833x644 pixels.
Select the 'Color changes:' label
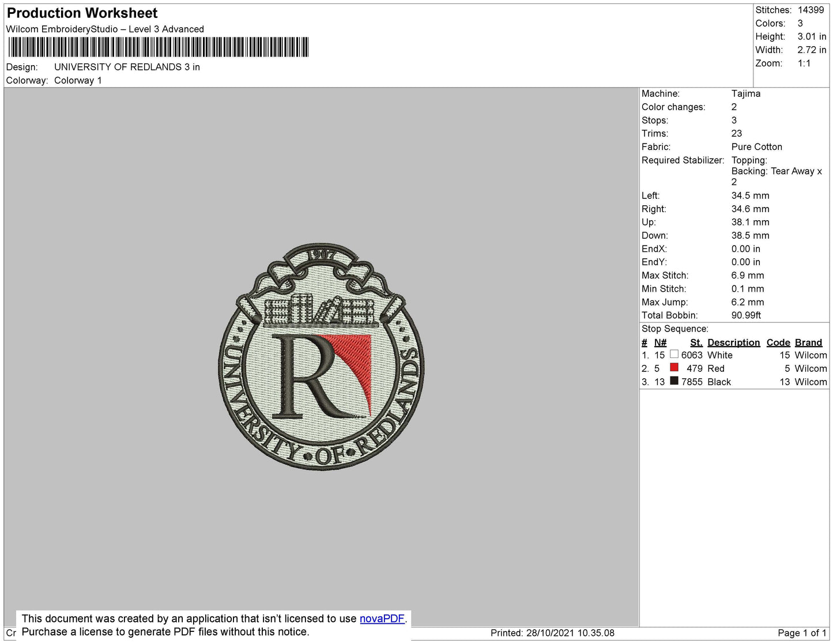(673, 107)
